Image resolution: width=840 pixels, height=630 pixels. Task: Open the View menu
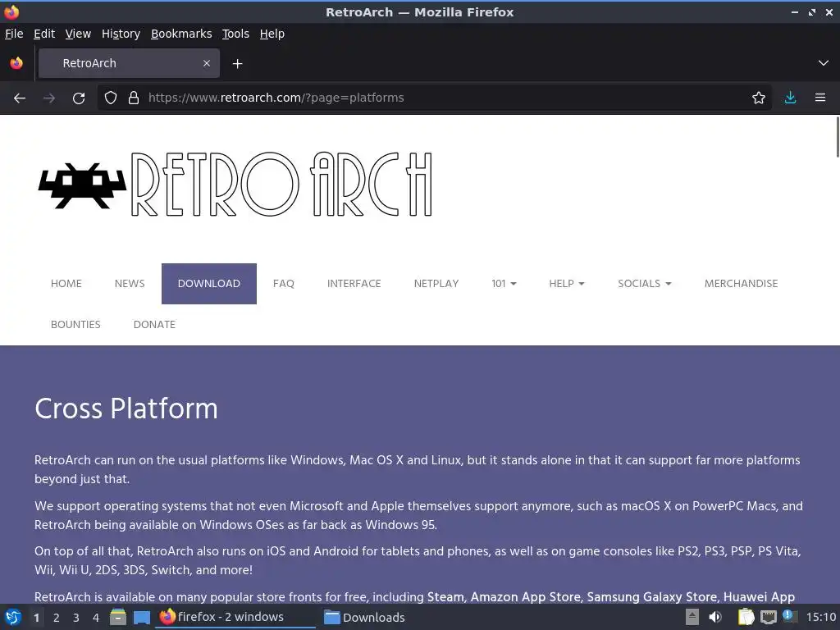pos(78,34)
